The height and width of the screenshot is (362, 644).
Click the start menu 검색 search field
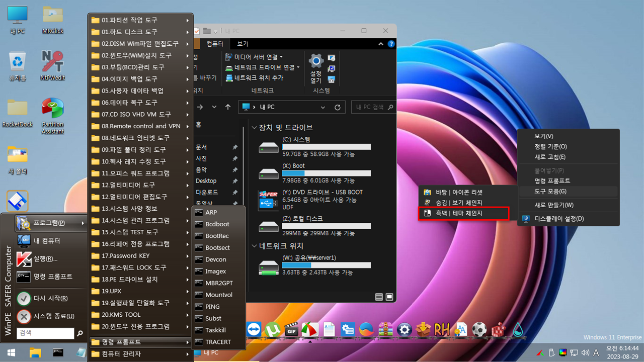[45, 333]
